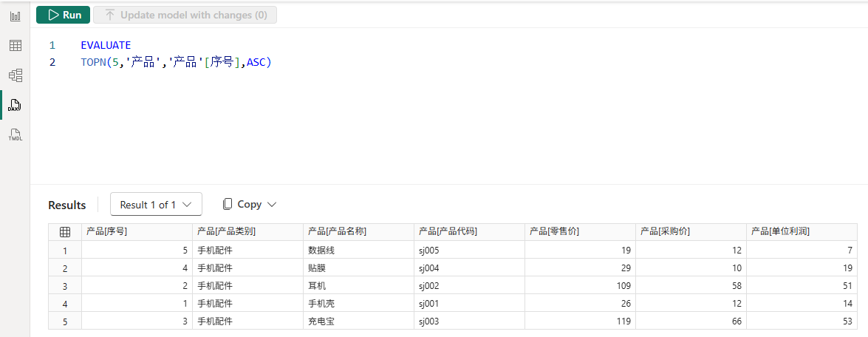The height and width of the screenshot is (337, 868).
Task: Select the 产品[单位利润] column header
Action: [x=802, y=232]
